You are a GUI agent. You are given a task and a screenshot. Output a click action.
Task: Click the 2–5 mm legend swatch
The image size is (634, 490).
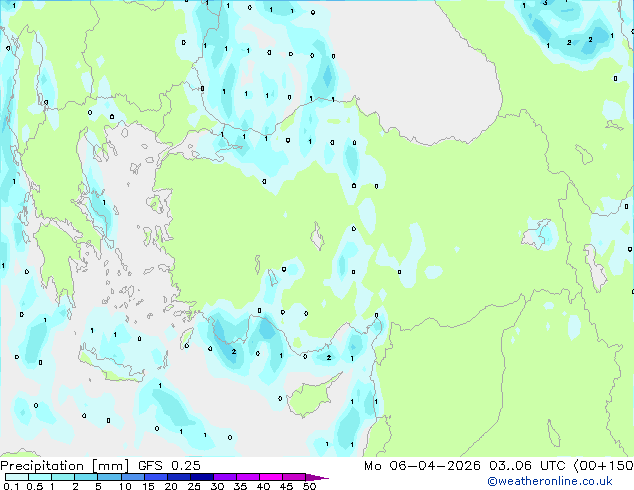click(x=86, y=477)
